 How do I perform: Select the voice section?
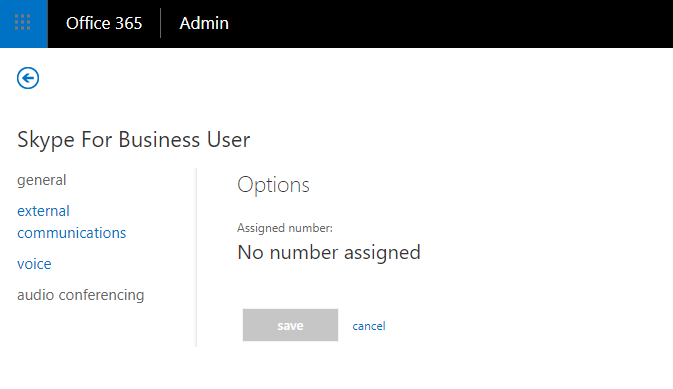coord(34,264)
